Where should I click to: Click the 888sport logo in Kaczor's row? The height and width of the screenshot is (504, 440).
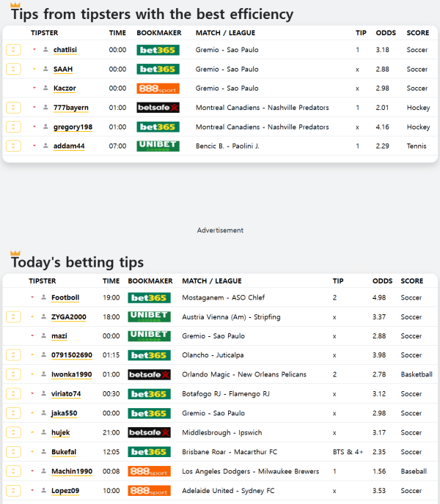point(158,89)
